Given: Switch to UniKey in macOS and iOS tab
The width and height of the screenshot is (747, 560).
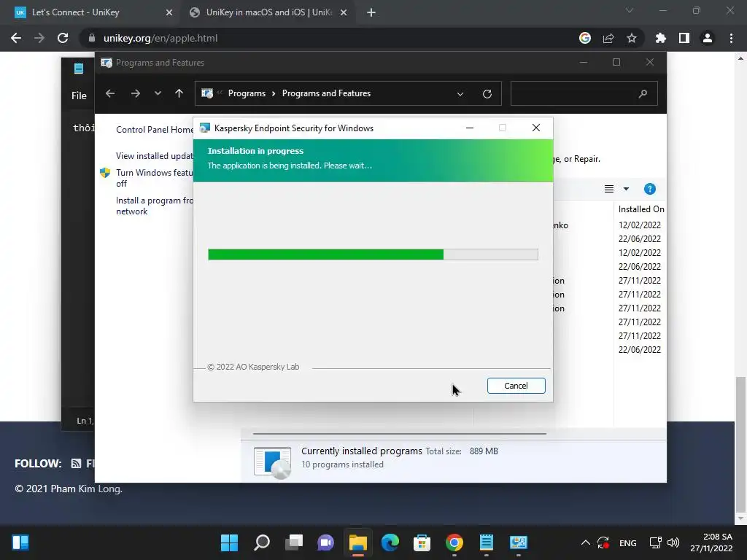Looking at the screenshot, I should [x=269, y=12].
